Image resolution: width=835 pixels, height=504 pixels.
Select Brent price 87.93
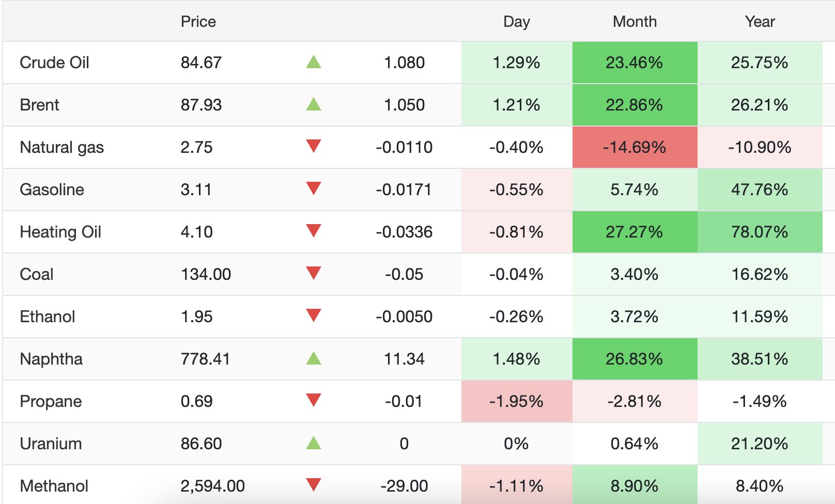201,105
